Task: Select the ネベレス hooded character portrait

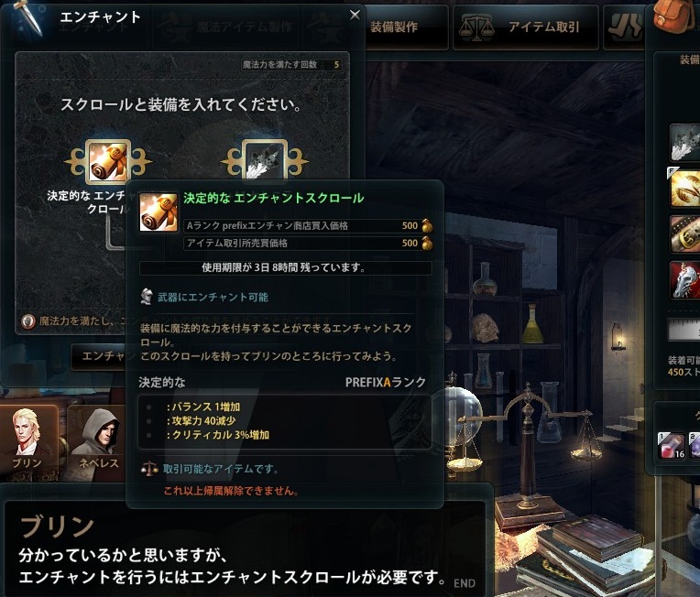Action: pyautogui.click(x=97, y=441)
